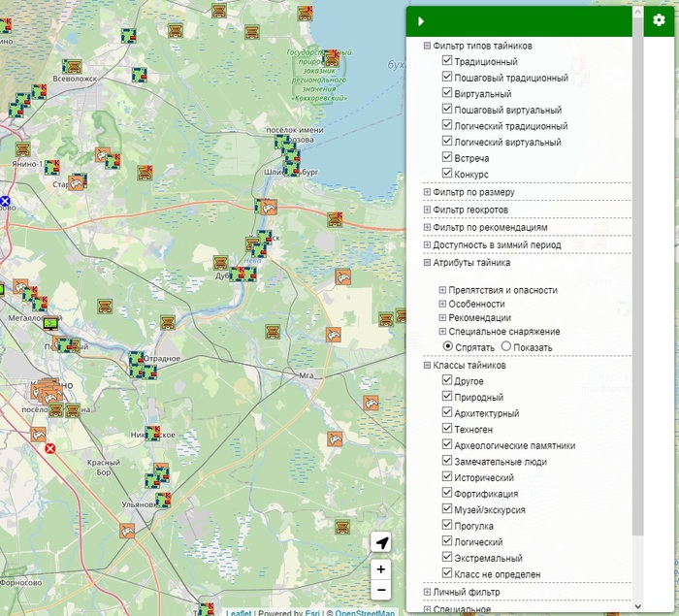Image resolution: width=679 pixels, height=616 pixels.
Task: Click the white arrow in green header
Action: point(421,21)
